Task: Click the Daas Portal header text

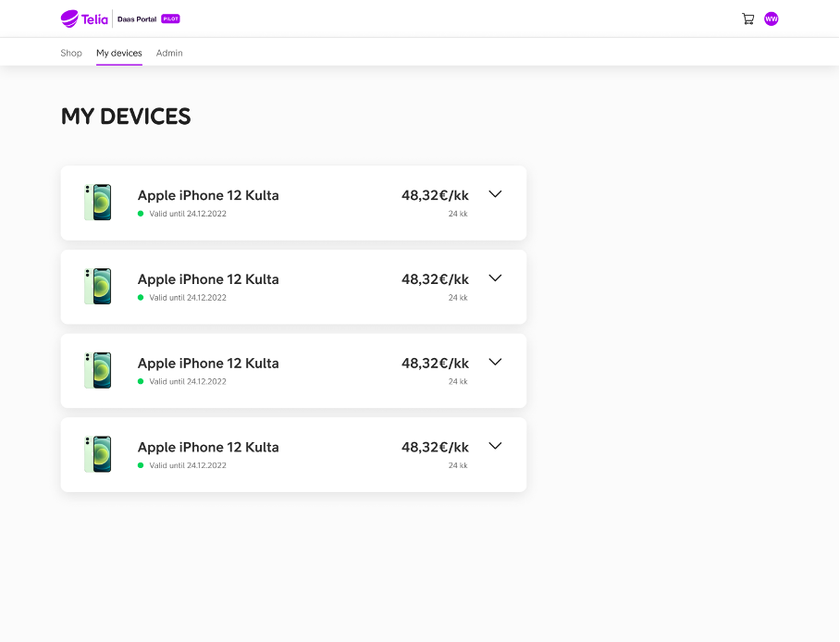Action: [x=137, y=19]
